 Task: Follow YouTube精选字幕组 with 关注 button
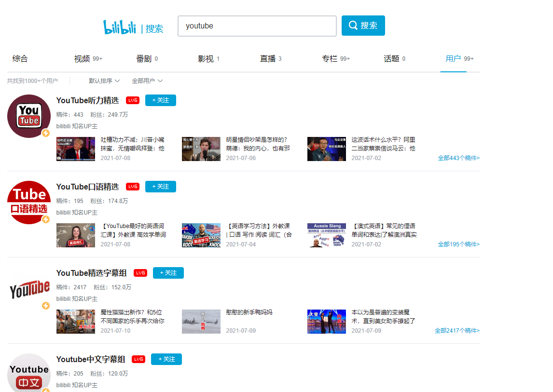point(168,273)
